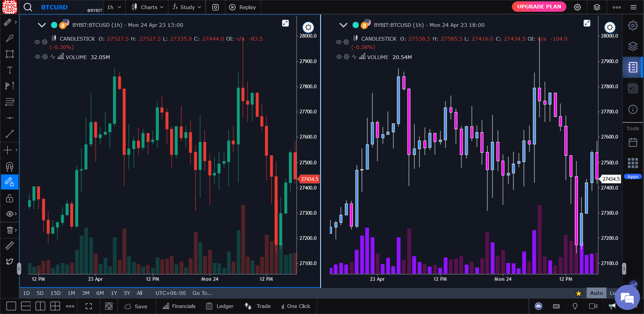644x314 pixels.
Task: Expand the crosshair tool submenu arrow
Action: click(x=16, y=150)
